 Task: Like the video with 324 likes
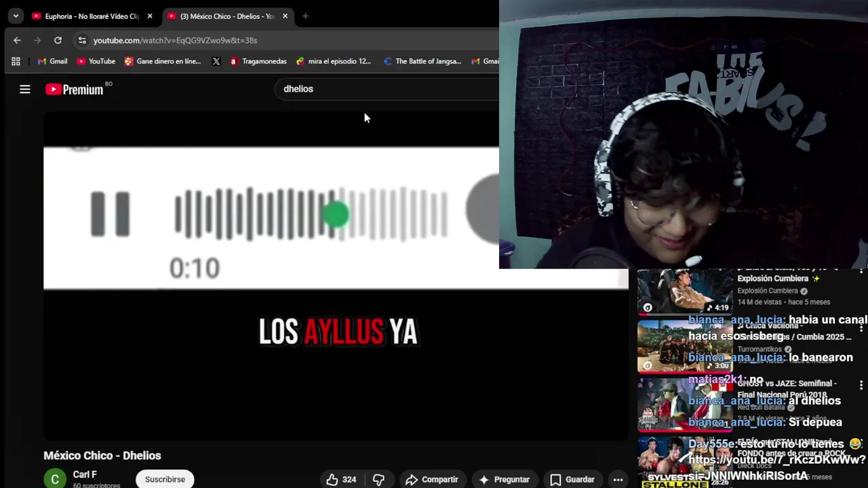(x=341, y=479)
